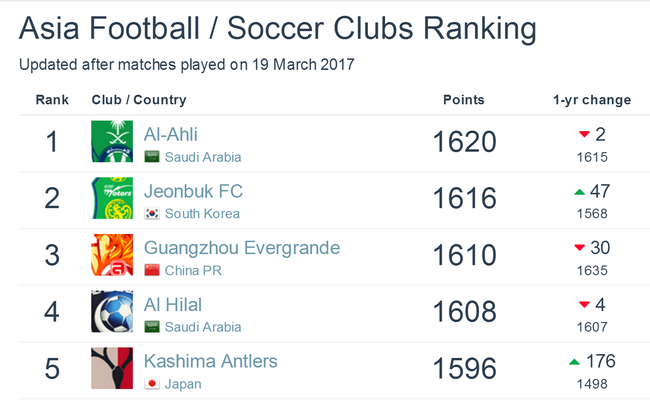
Task: Open the Kashima Antlers club link
Action: (x=211, y=361)
